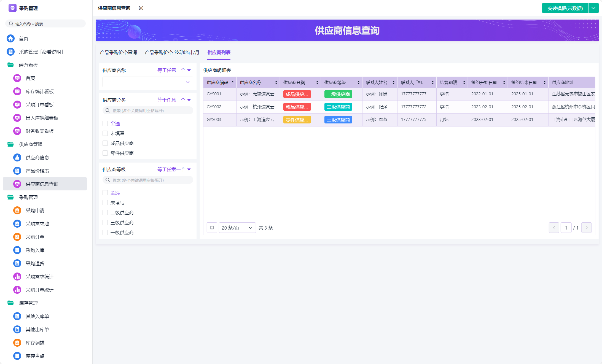The height and width of the screenshot is (364, 602).
Task: Switch to 产品采购价格-波动统计/月 tab
Action: (172, 52)
